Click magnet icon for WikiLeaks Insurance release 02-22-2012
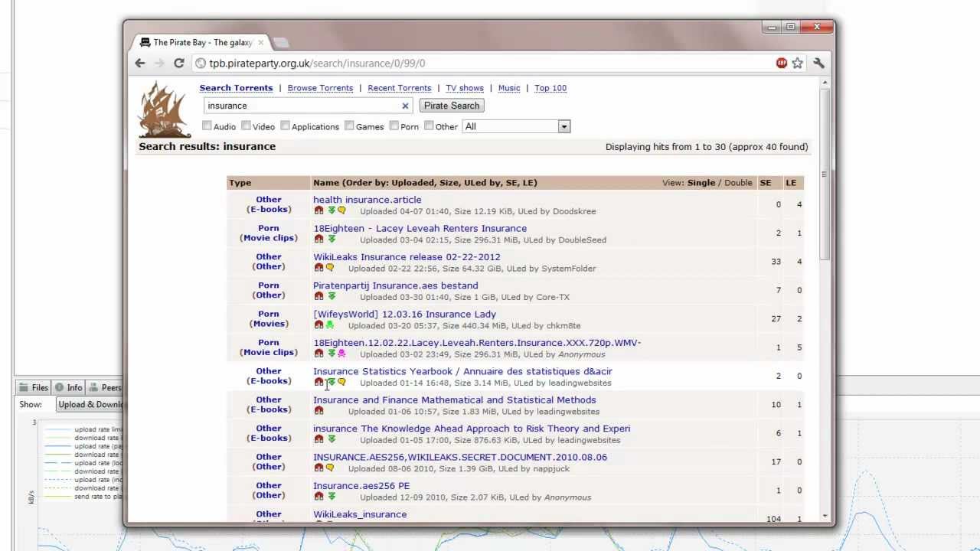 (x=318, y=268)
